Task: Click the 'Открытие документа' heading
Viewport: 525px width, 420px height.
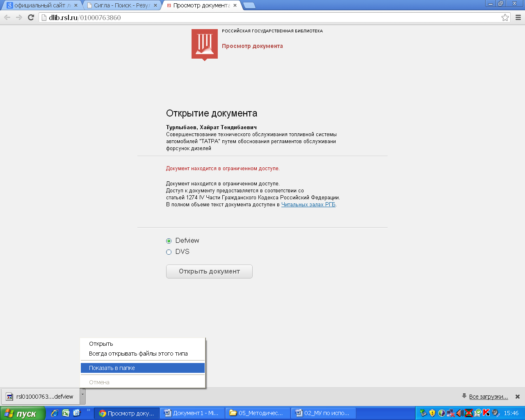Action: 212,114
